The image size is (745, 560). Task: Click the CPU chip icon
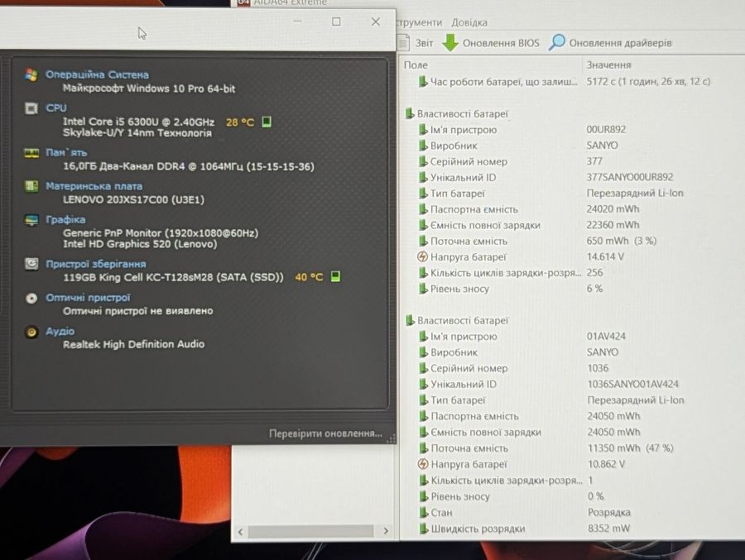[31, 108]
